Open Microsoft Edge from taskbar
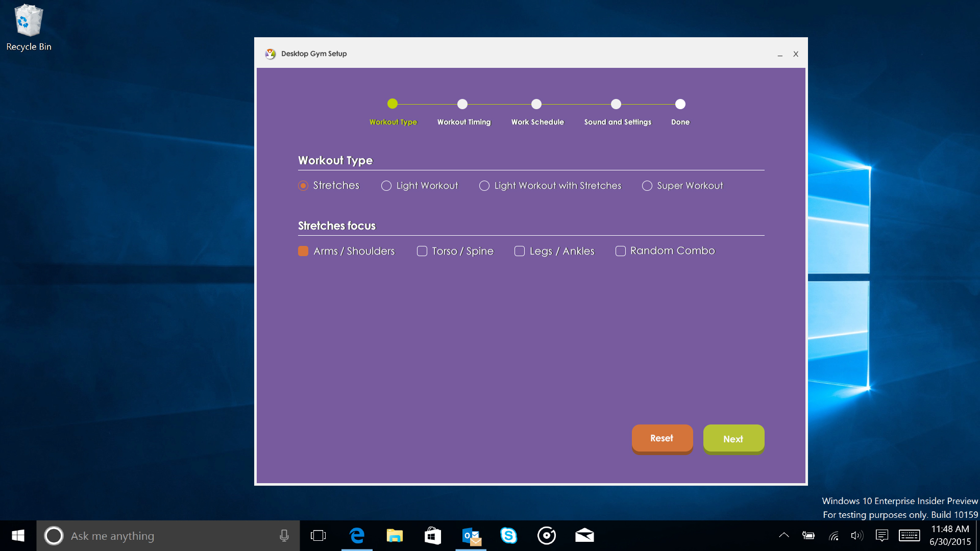Screen dimensions: 980x551 pos(357,536)
